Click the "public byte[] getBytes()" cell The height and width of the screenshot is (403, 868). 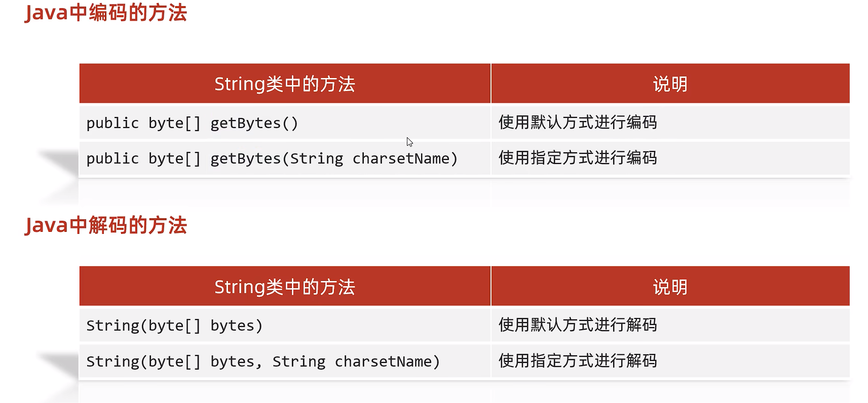[193, 123]
